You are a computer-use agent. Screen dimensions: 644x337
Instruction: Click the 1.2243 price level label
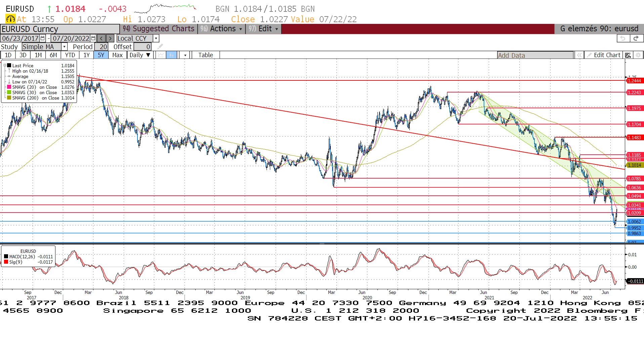(635, 92)
